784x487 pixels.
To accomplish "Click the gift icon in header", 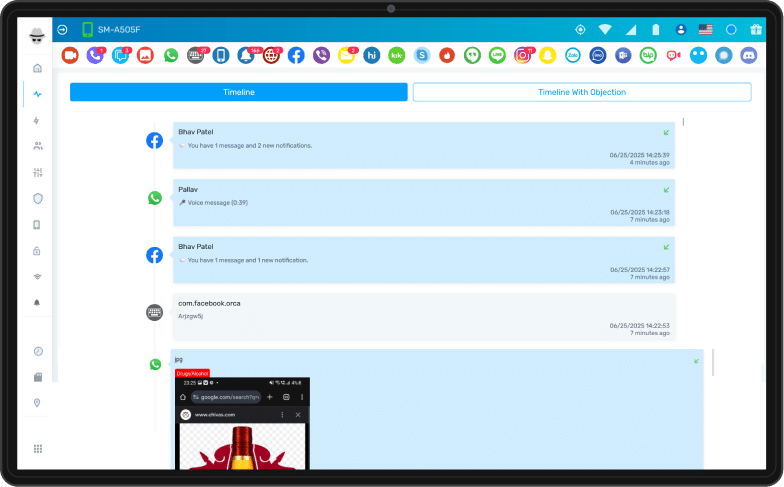I will (x=756, y=30).
